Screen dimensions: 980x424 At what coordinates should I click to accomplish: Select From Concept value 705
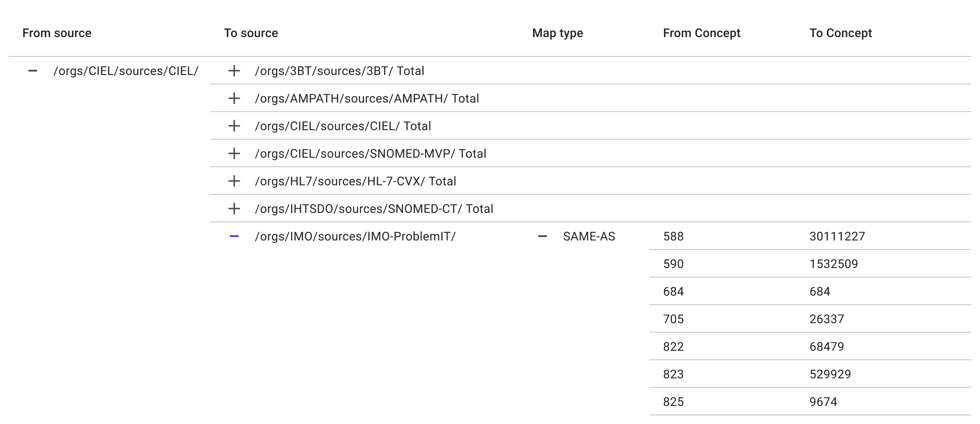click(x=673, y=319)
